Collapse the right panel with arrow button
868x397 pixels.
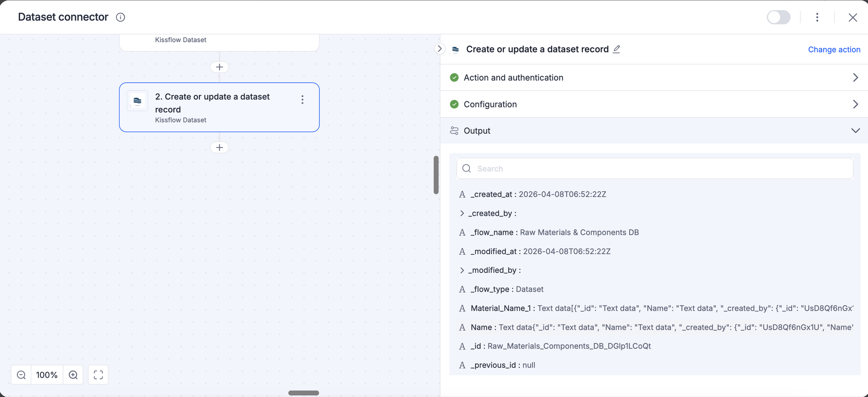coord(440,49)
